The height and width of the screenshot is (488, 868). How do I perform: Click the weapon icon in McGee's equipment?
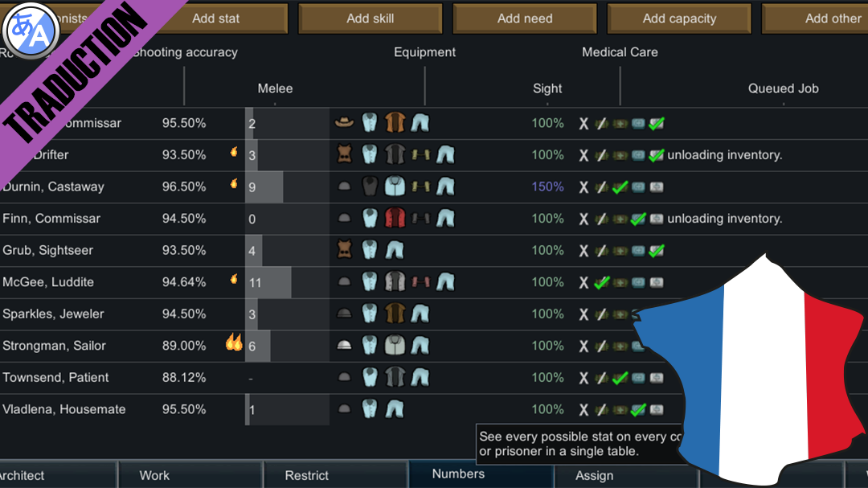(x=420, y=282)
